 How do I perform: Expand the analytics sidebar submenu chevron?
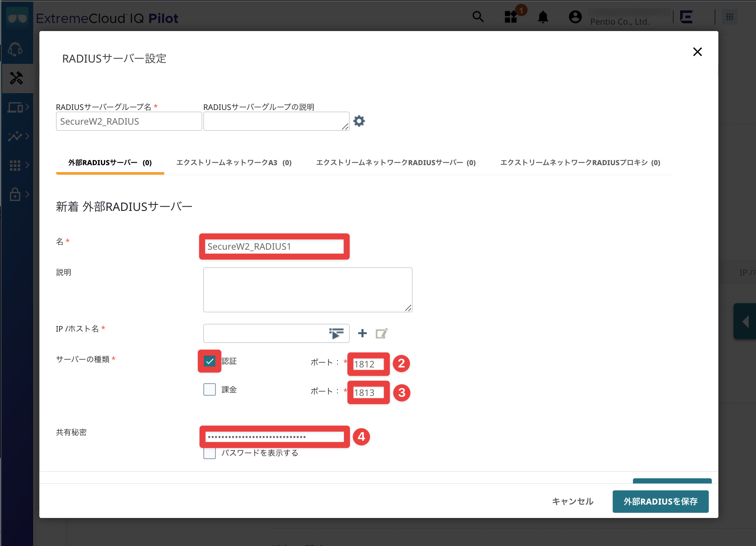click(28, 136)
